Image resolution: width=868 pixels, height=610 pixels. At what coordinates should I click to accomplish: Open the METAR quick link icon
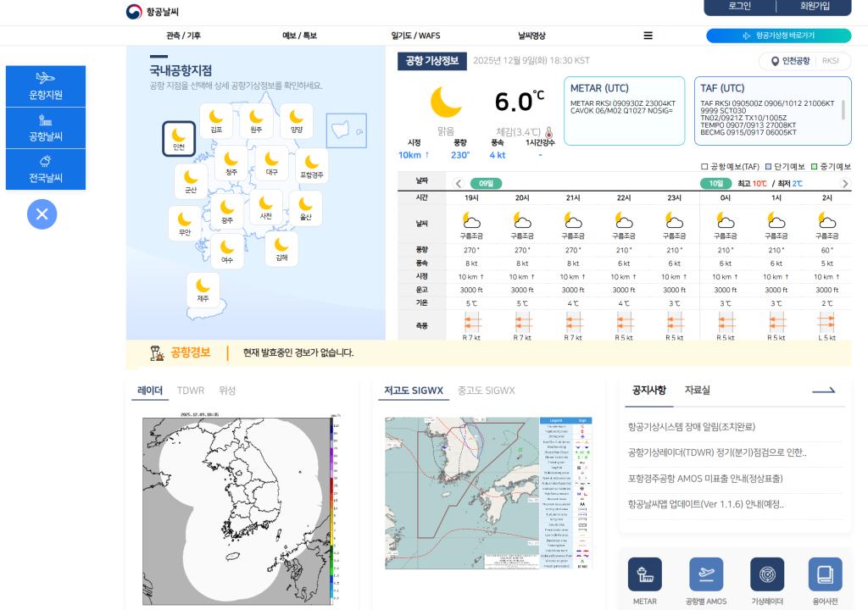[x=644, y=574]
